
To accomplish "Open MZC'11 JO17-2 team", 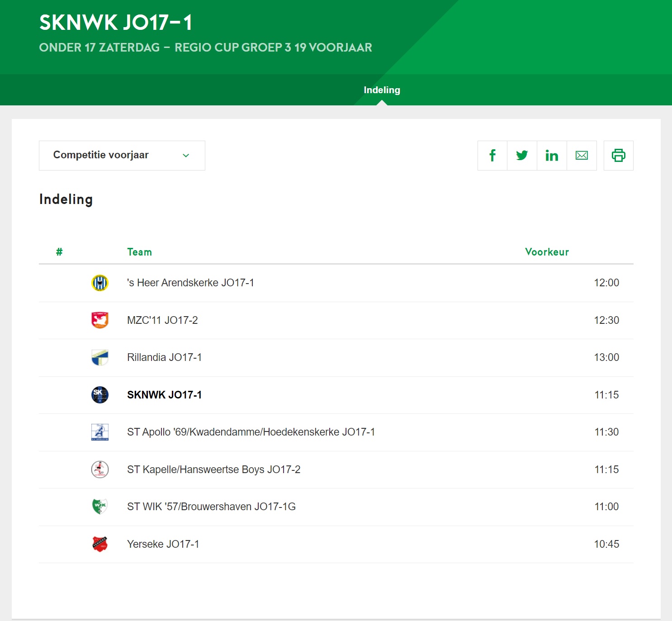I will (162, 320).
